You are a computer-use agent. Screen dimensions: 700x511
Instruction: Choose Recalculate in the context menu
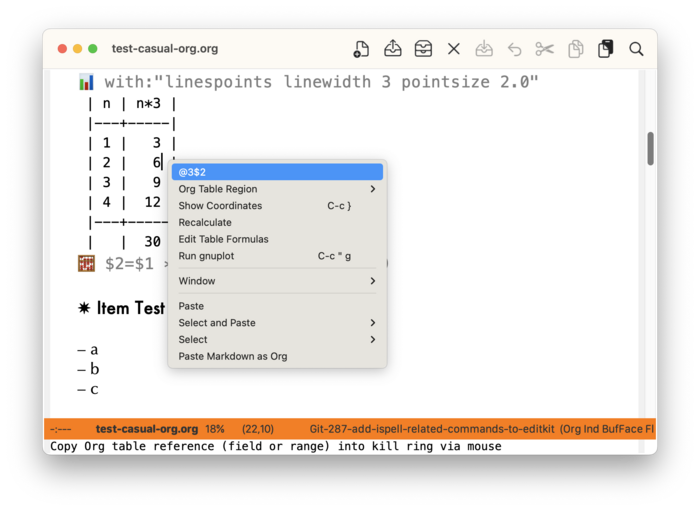(277, 222)
